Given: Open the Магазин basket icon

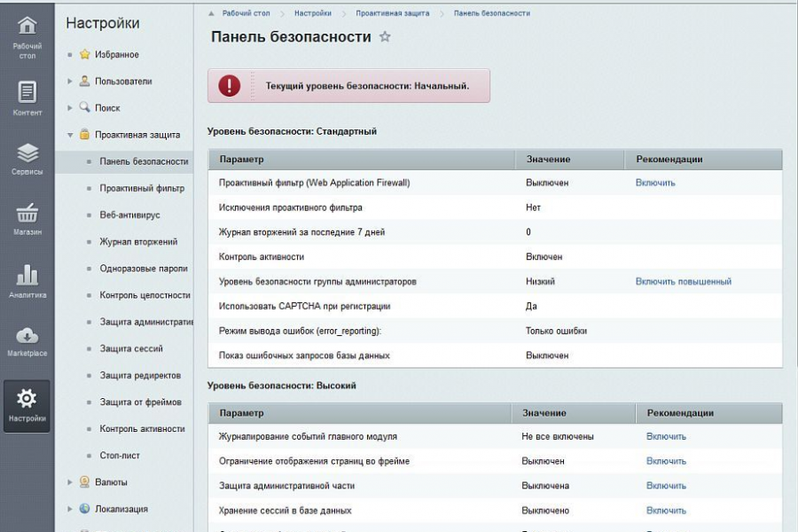Looking at the screenshot, I should pos(27,215).
